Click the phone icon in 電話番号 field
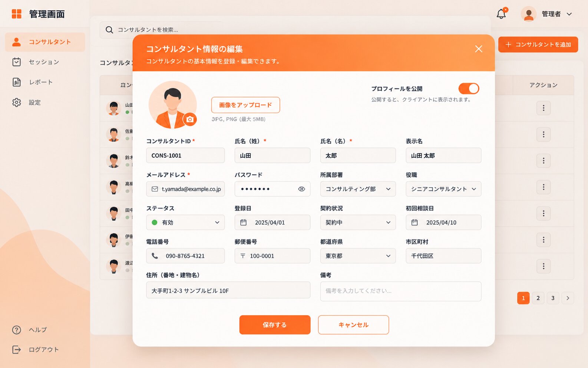 [155, 256]
